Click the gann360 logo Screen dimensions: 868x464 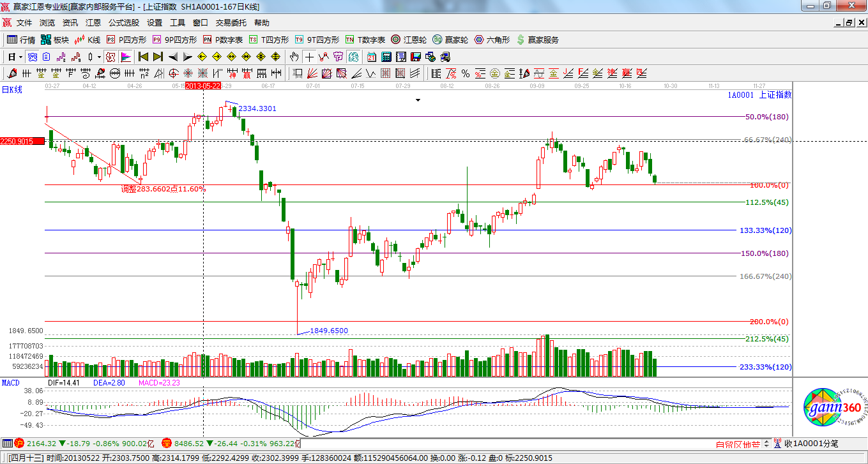point(832,410)
